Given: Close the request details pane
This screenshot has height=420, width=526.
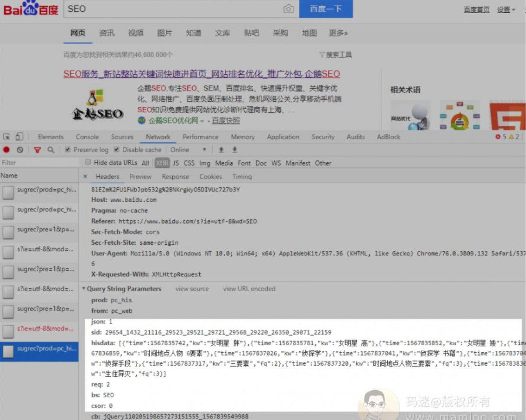Looking at the screenshot, I should click(85, 176).
